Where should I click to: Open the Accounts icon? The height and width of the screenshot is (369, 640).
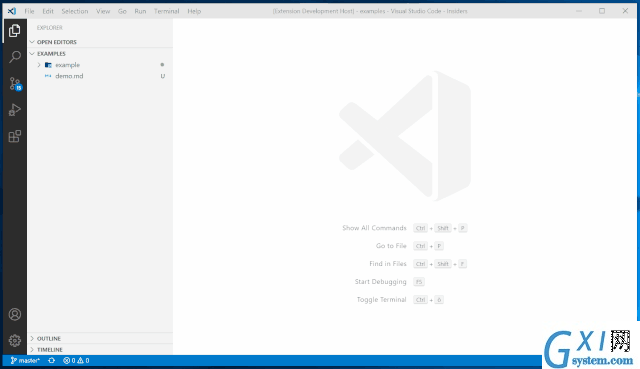pos(15,314)
